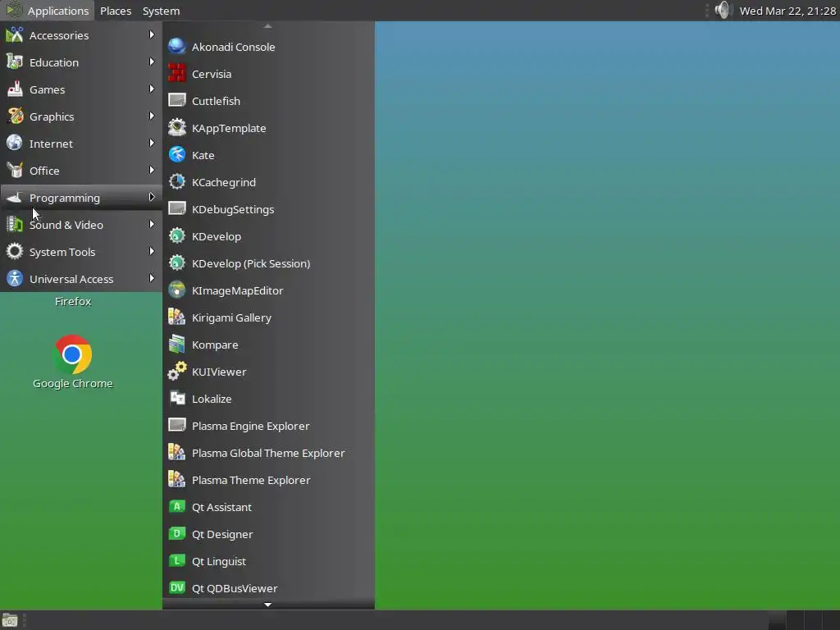840x630 pixels.
Task: Expand the Office submenu arrow
Action: click(x=152, y=170)
